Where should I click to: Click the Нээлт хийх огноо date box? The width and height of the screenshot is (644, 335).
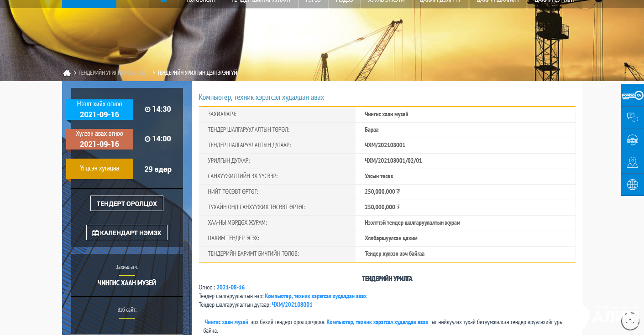point(99,110)
